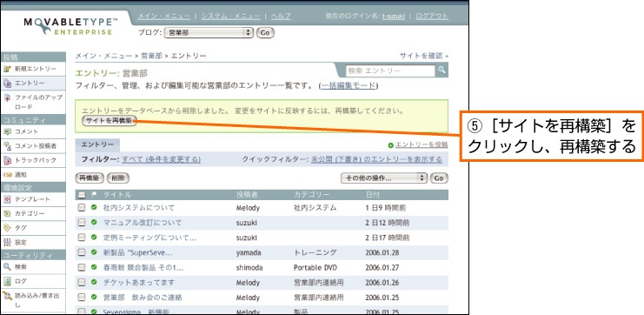Click green status icon for 社内システムについて
Viewport: 644px width, 315px height.
(94, 207)
